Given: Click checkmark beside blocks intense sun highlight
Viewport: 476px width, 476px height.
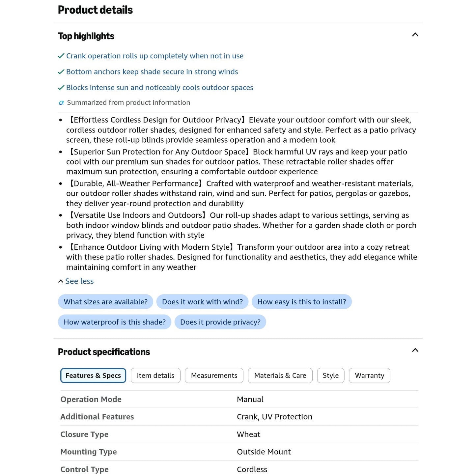Looking at the screenshot, I should click(61, 88).
